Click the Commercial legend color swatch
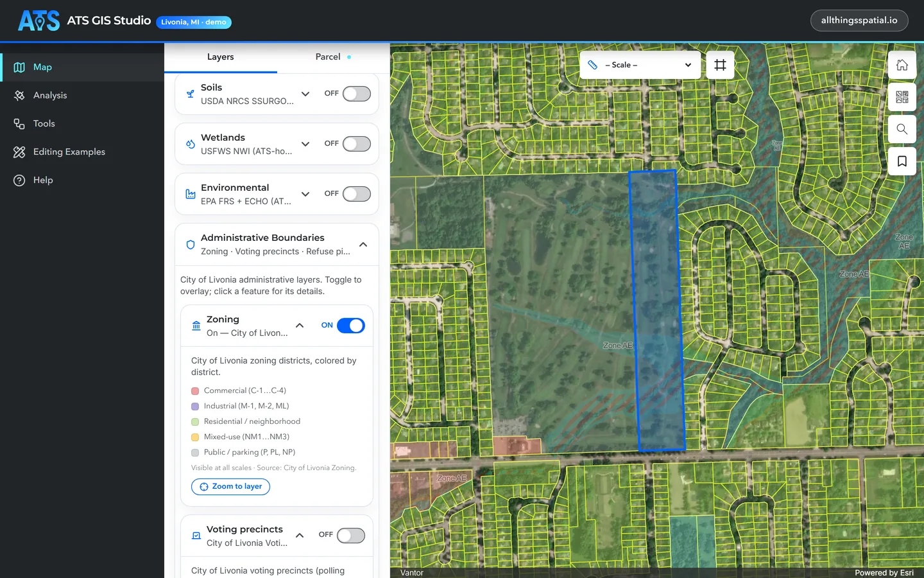This screenshot has width=924, height=578. click(195, 391)
